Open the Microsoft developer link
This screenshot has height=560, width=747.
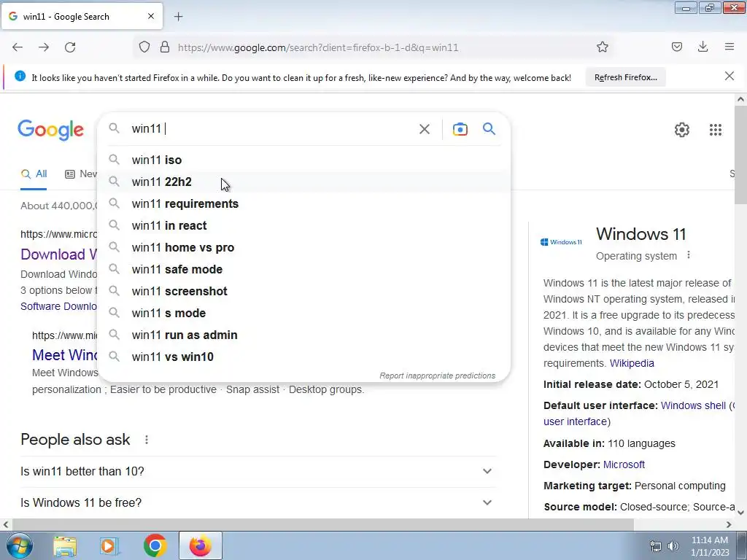pyautogui.click(x=624, y=464)
